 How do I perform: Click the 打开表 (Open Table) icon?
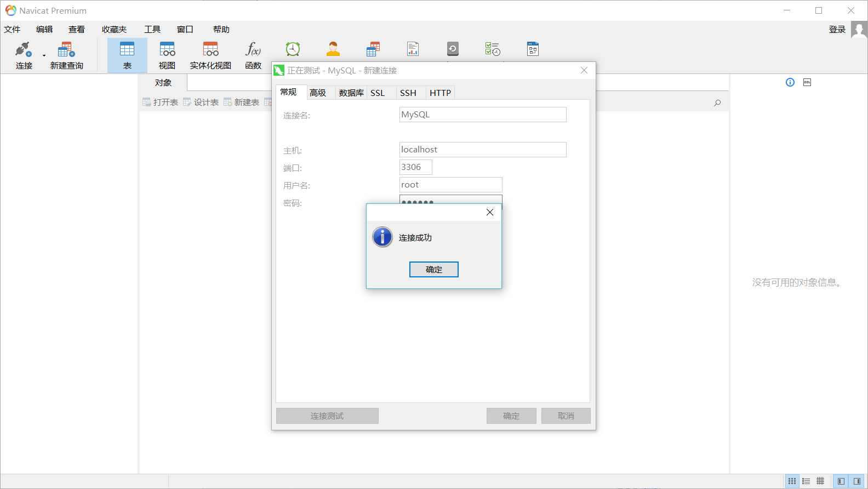(146, 103)
